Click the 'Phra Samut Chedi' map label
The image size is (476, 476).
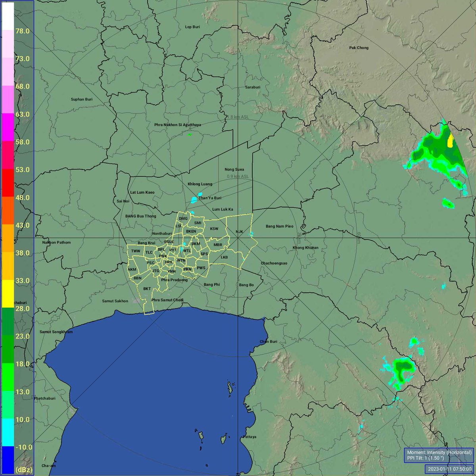[x=167, y=300]
